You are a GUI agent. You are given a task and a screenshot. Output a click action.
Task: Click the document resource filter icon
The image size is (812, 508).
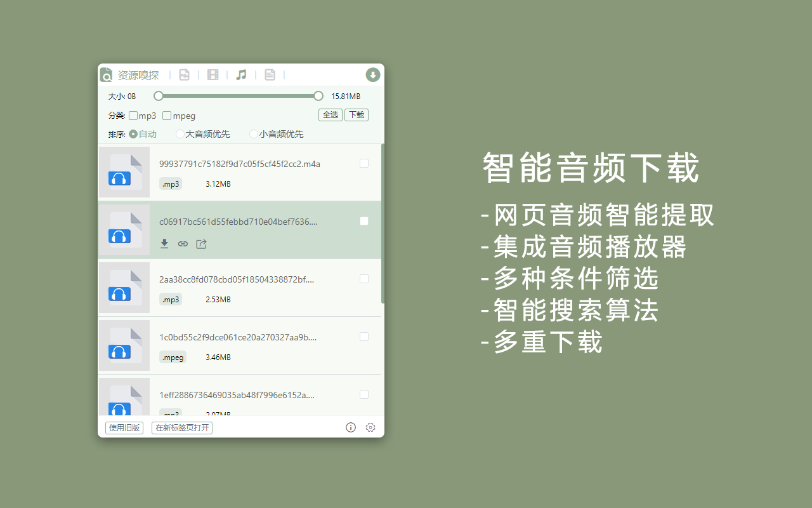pyautogui.click(x=270, y=74)
